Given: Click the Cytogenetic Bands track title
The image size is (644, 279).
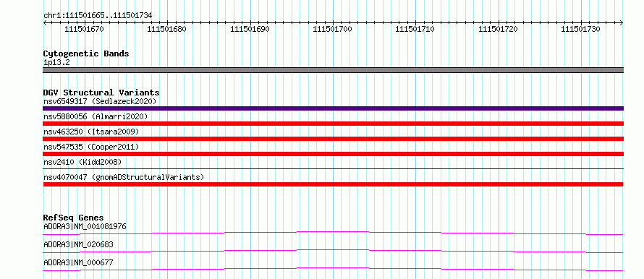Looking at the screenshot, I should point(86,53).
